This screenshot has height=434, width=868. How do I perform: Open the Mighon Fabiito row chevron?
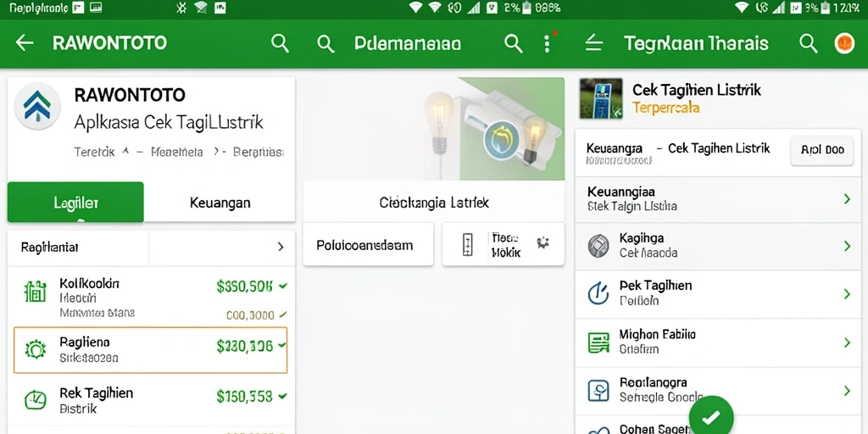tap(847, 342)
